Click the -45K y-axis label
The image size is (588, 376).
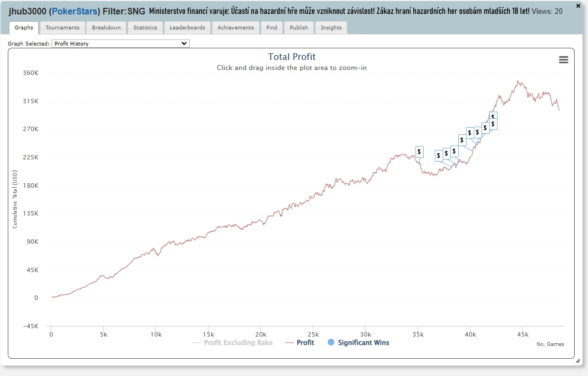[31, 326]
